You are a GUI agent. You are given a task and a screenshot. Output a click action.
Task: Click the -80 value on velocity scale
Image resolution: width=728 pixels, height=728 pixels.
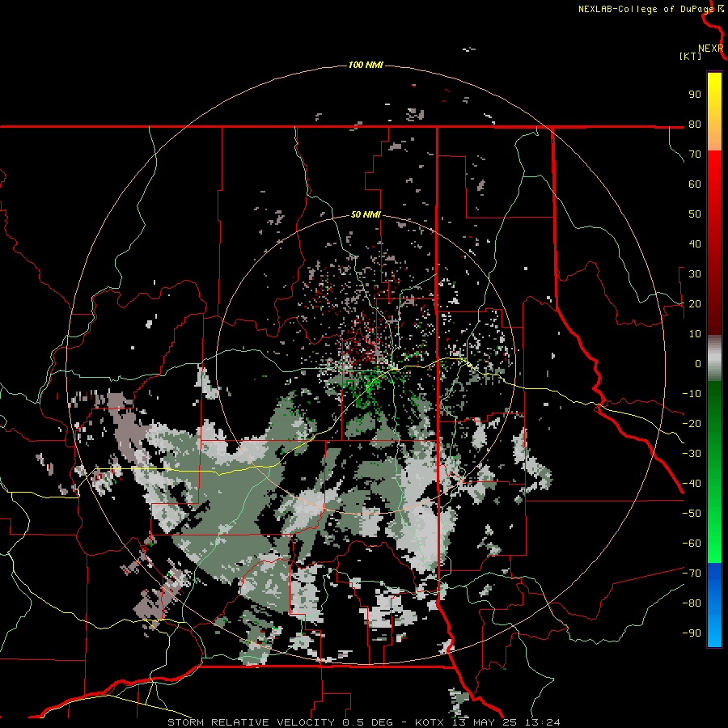click(692, 603)
